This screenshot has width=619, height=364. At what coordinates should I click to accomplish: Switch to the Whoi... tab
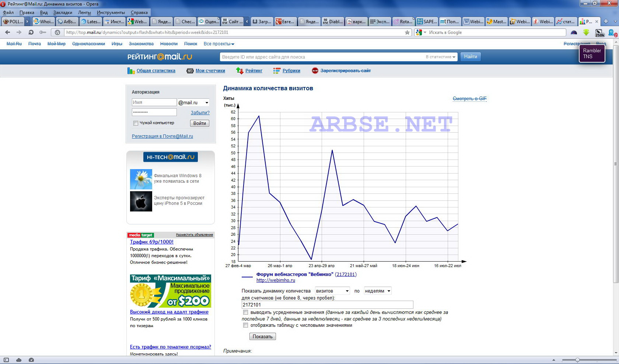(43, 21)
